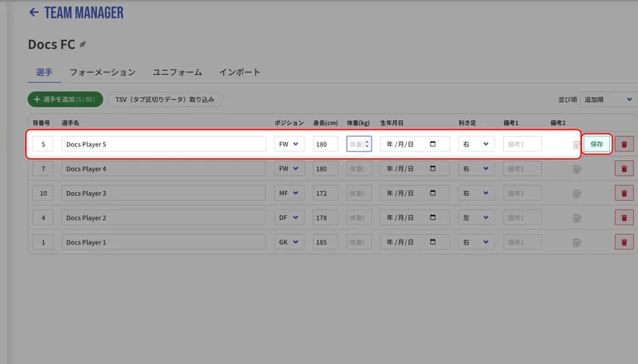Open calendar picker for Docs Player 1 birthdate

(432, 241)
